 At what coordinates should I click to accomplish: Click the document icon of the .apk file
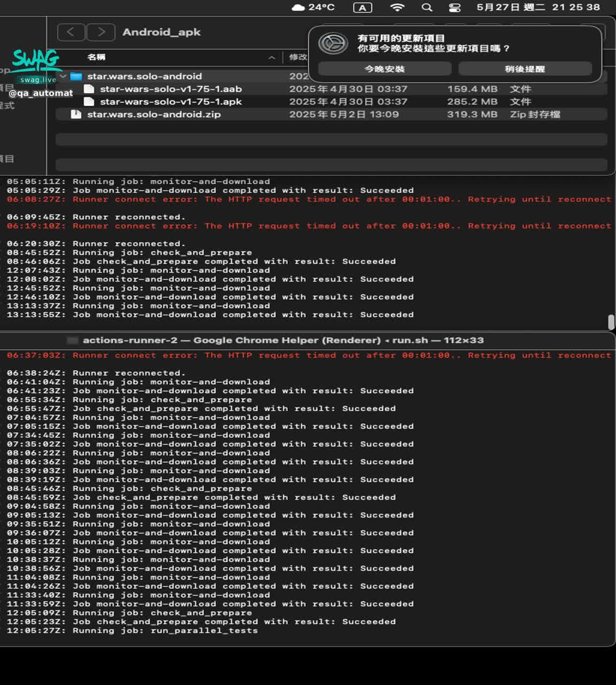(x=89, y=102)
